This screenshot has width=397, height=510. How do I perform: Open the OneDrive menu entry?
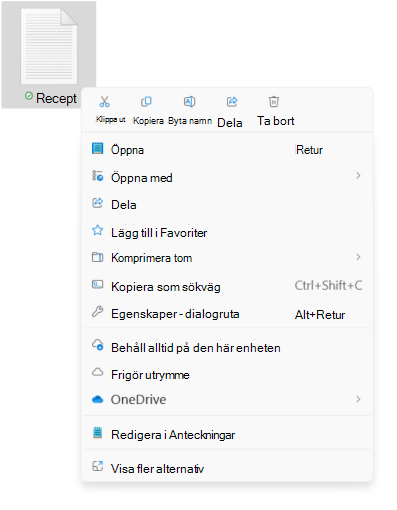coord(227,399)
